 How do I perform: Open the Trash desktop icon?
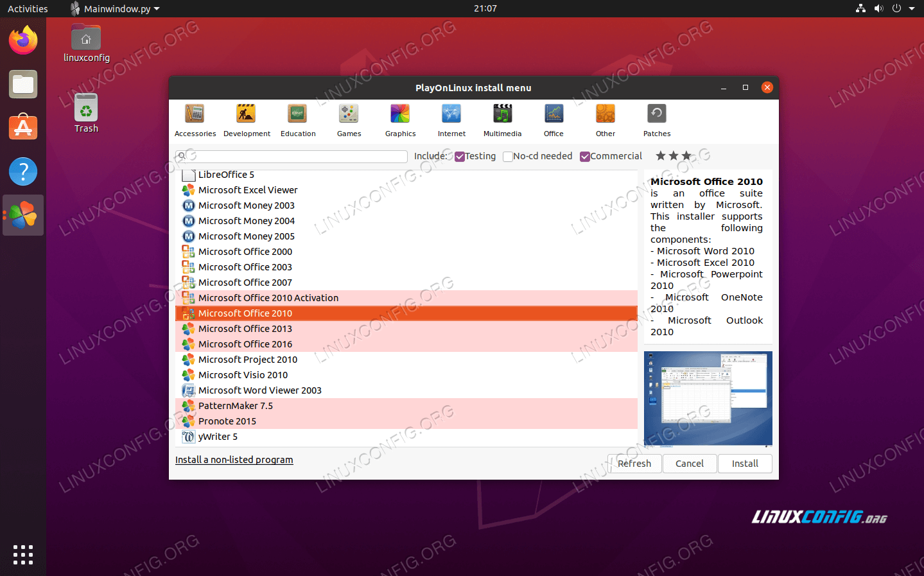[86, 113]
